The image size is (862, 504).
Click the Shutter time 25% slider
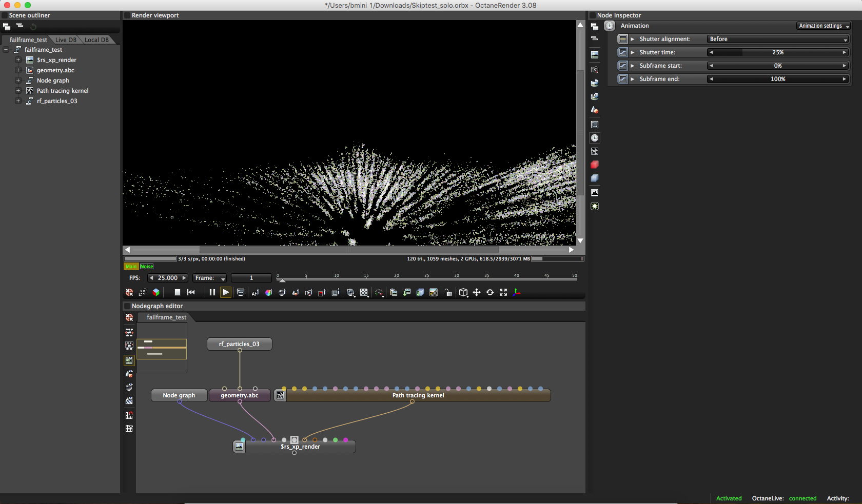pyautogui.click(x=778, y=52)
